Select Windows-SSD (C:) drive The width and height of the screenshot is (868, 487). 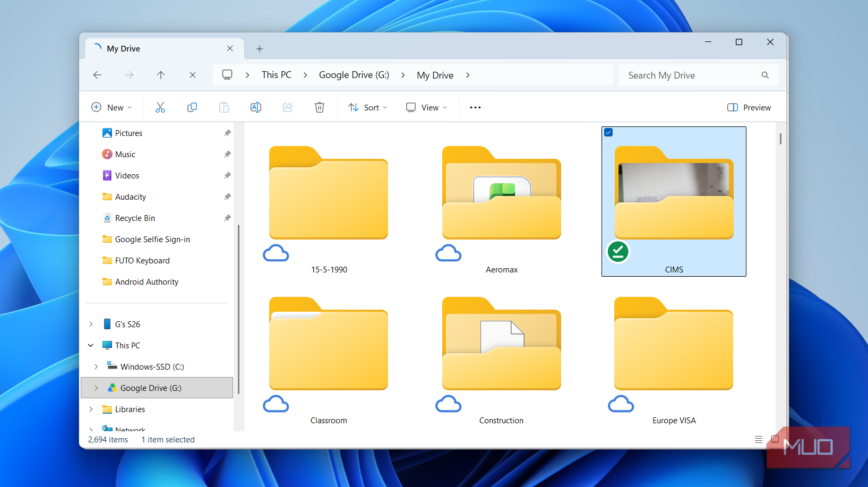tap(152, 366)
